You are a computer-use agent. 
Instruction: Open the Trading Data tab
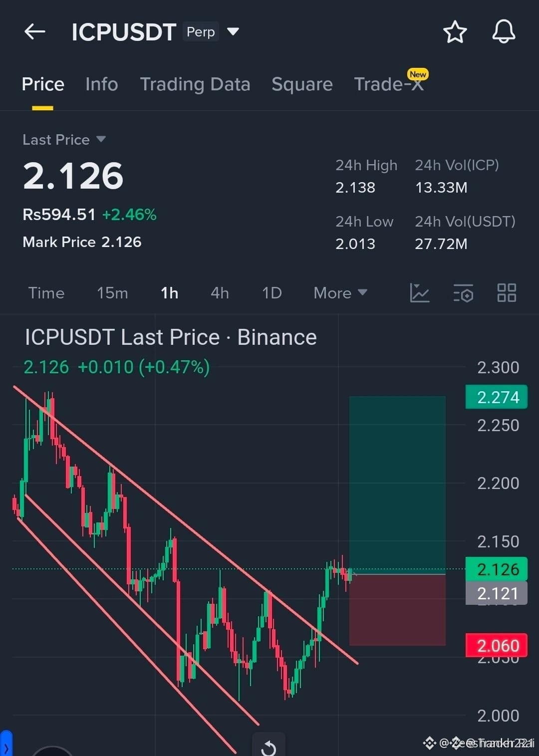195,84
